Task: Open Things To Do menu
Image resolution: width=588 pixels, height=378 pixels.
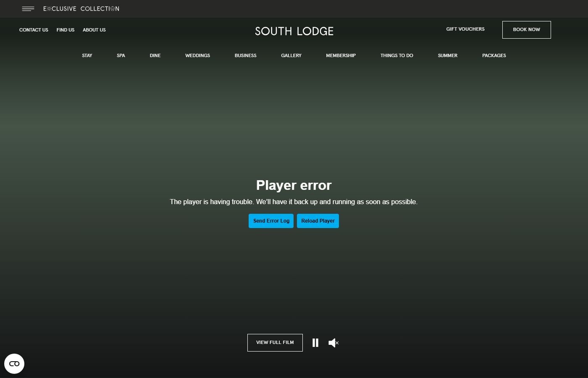Action: tap(396, 55)
